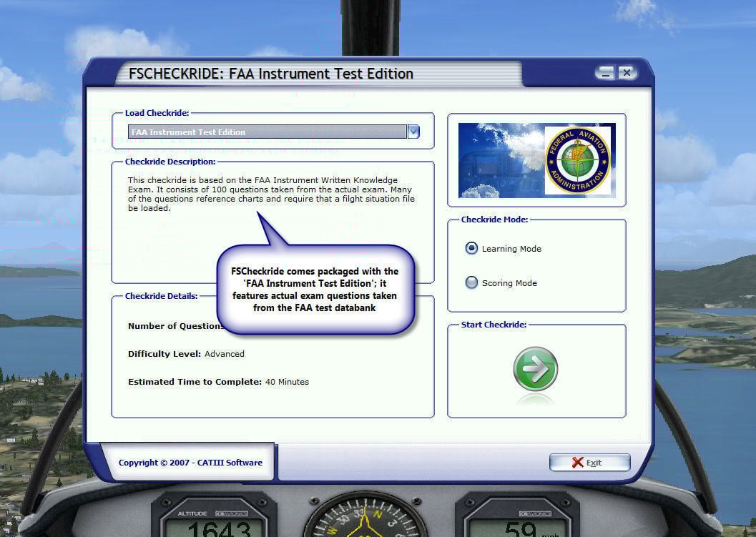Start the checkride with the green arrow
Screen dimensions: 756x537
(x=535, y=369)
